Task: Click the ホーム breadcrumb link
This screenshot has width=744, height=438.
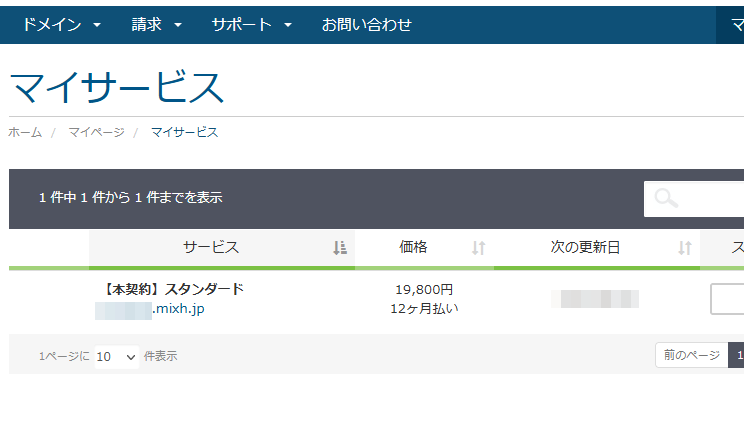Action: 25,132
